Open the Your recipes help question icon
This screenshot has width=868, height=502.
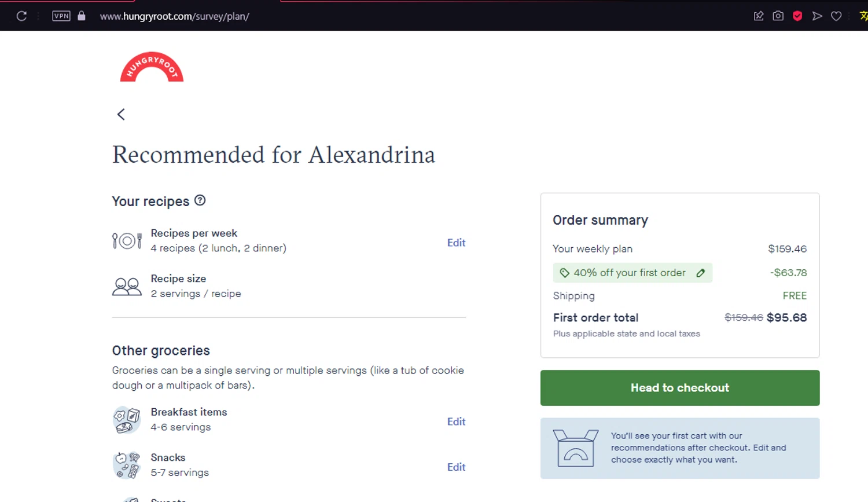click(200, 200)
